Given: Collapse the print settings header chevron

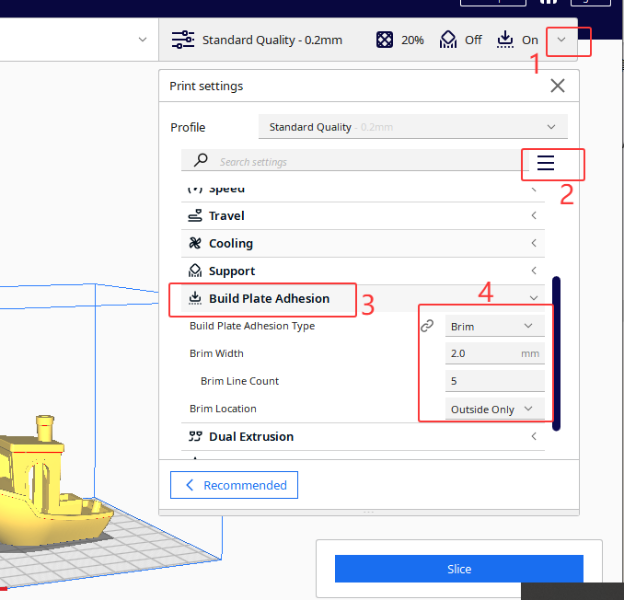Looking at the screenshot, I should tap(563, 40).
